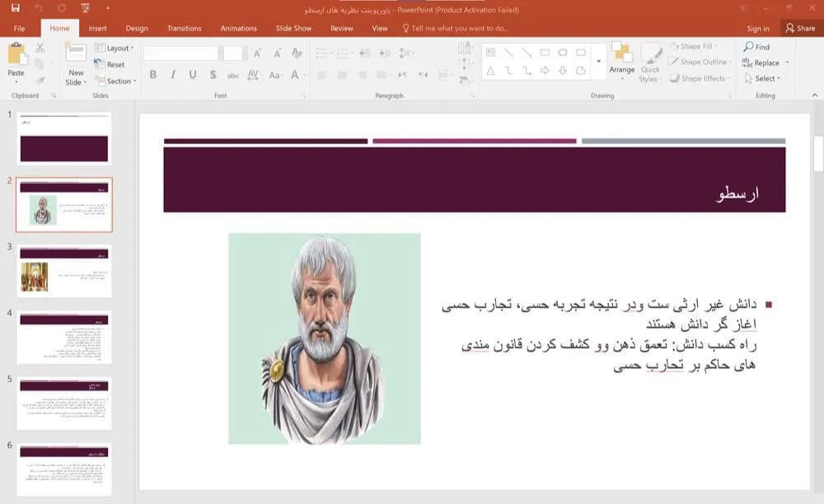Collapse the ribbon arrow
824x504 pixels.
tap(815, 95)
